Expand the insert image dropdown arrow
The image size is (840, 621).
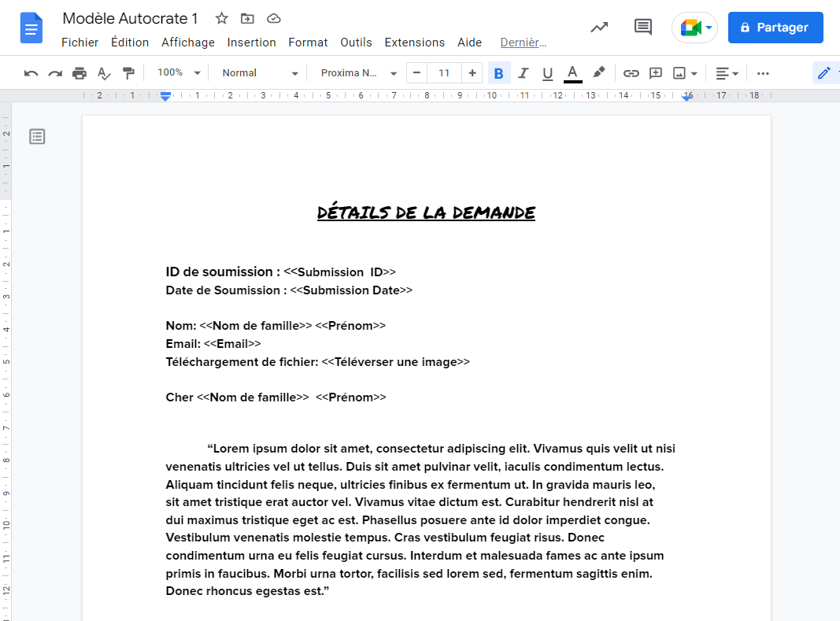[694, 73]
